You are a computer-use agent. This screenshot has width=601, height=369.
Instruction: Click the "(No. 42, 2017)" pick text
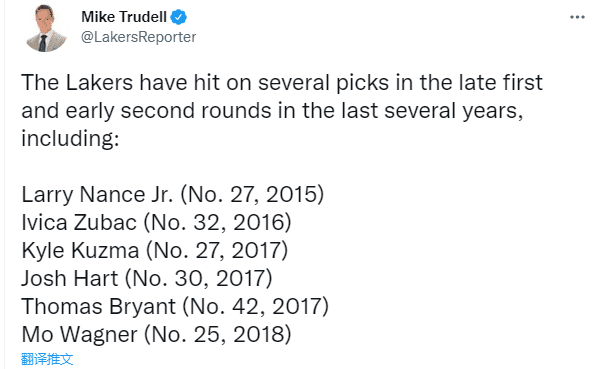click(256, 307)
